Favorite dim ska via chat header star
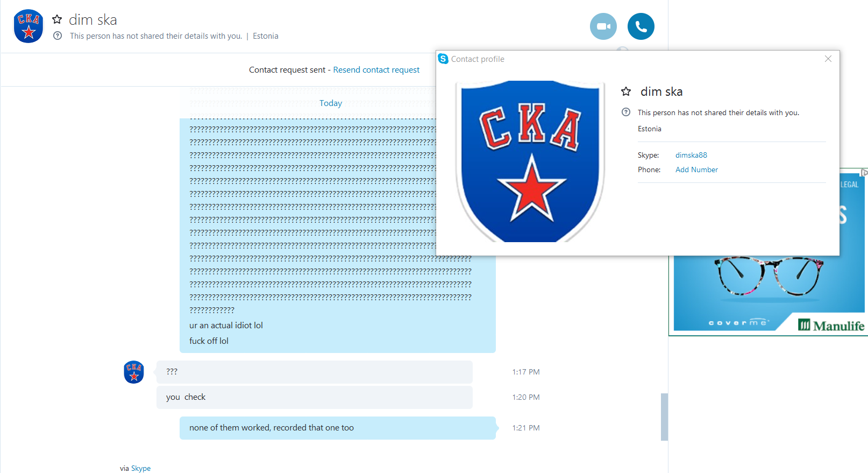The image size is (868, 473). tap(57, 19)
